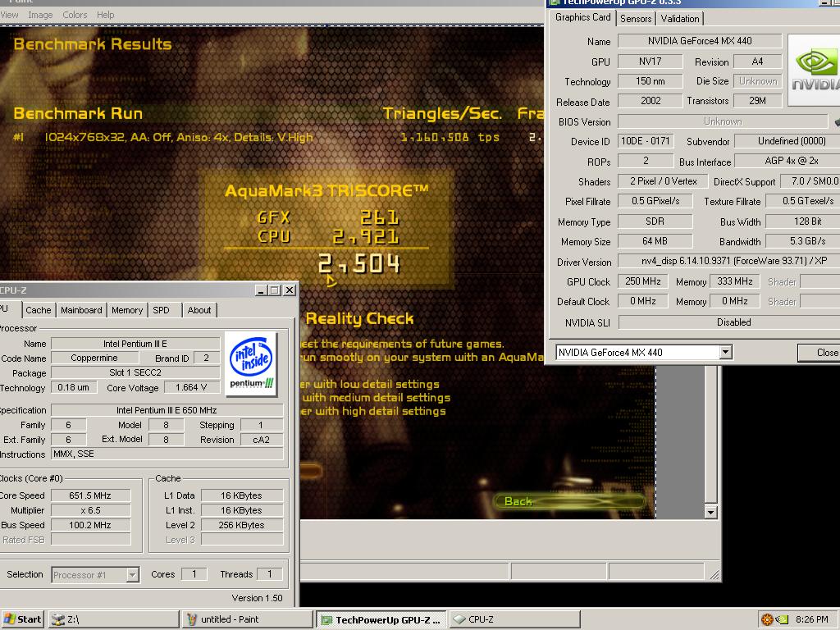This screenshot has width=840, height=630.
Task: Expand the GPU selection dropdown in GPU-Z
Action: [725, 353]
